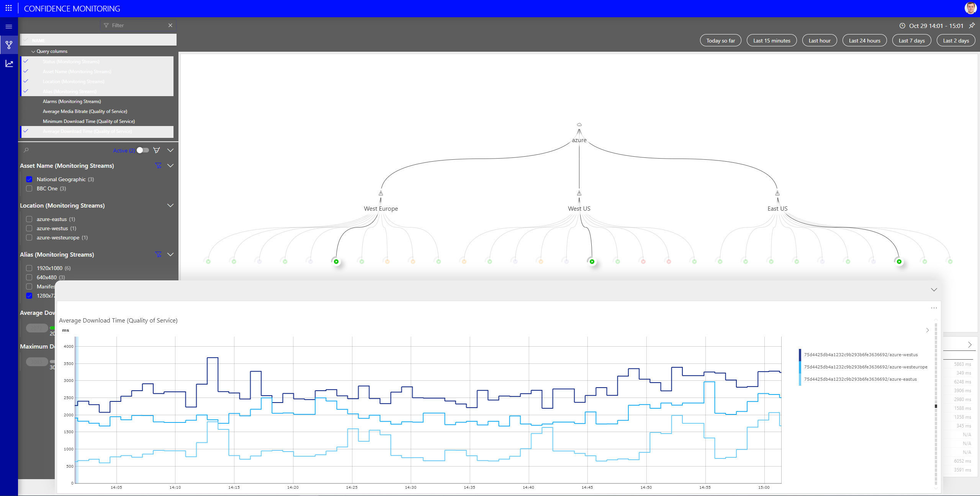Deselect Alias (Monitoring Streams) column
980x496 pixels.
[x=97, y=91]
